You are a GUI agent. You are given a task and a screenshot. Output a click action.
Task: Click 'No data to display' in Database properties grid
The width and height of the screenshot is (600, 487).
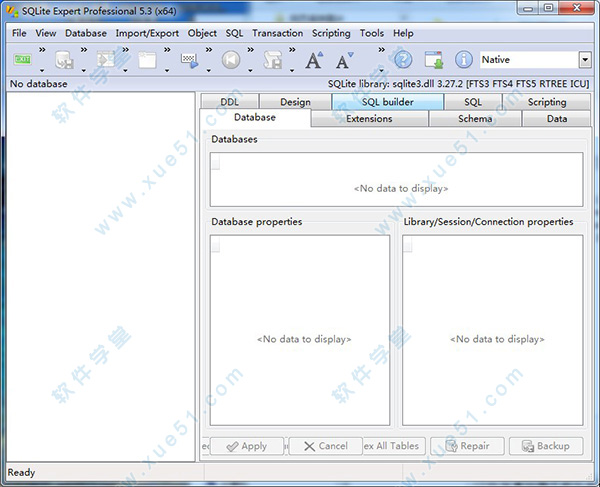(304, 339)
